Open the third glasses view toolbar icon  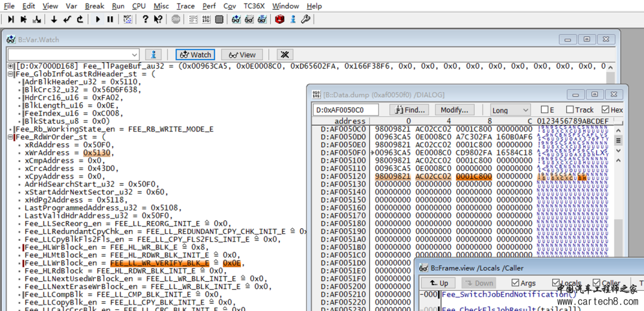coord(262,19)
